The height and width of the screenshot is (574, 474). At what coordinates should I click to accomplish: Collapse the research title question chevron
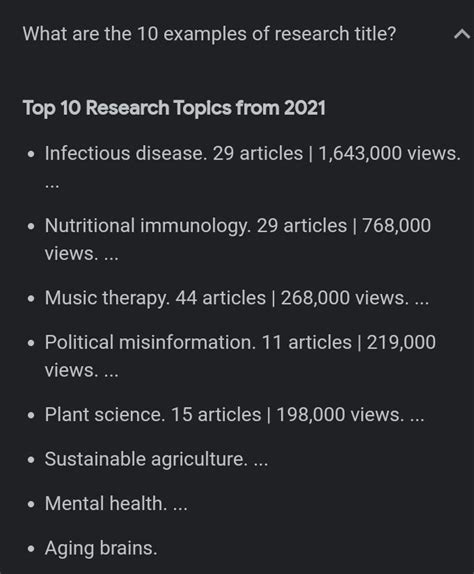(x=462, y=34)
